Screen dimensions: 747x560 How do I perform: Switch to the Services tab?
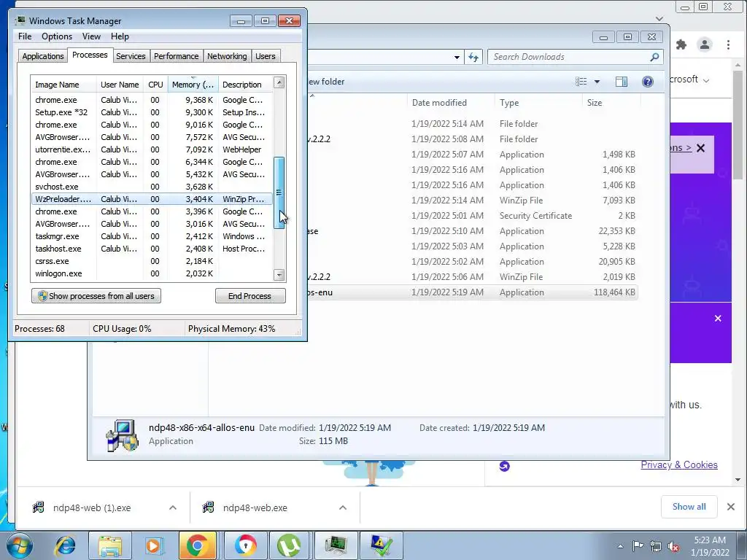pyautogui.click(x=131, y=56)
